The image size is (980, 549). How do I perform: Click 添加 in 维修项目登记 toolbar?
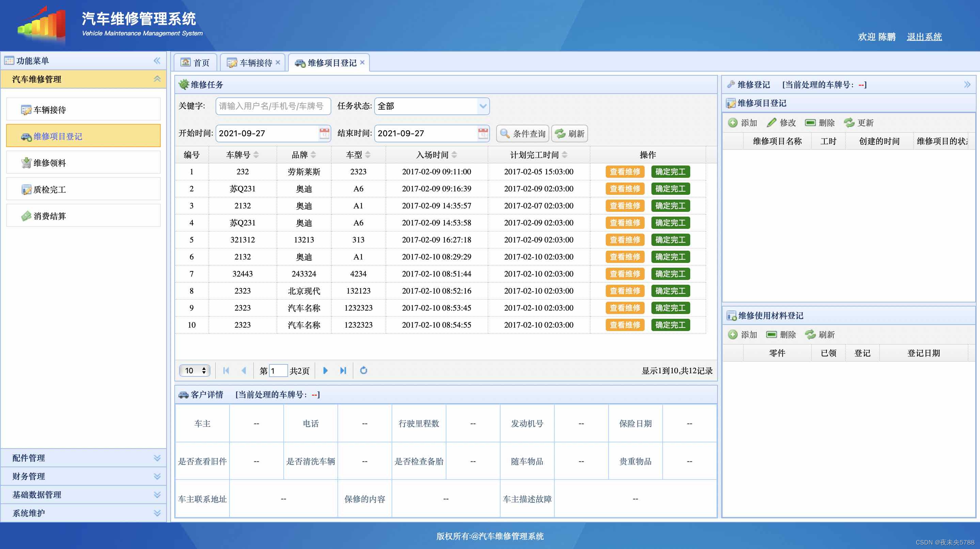743,123
